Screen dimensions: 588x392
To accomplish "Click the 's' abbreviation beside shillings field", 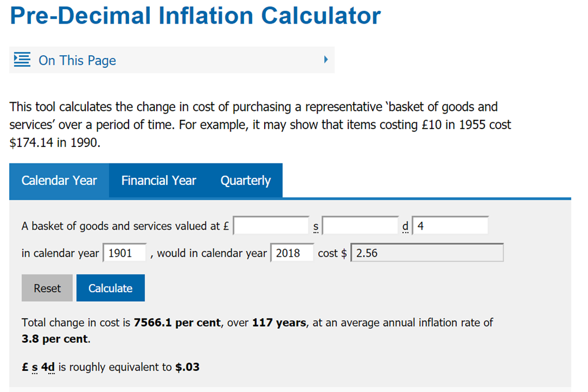I will pyautogui.click(x=316, y=227).
